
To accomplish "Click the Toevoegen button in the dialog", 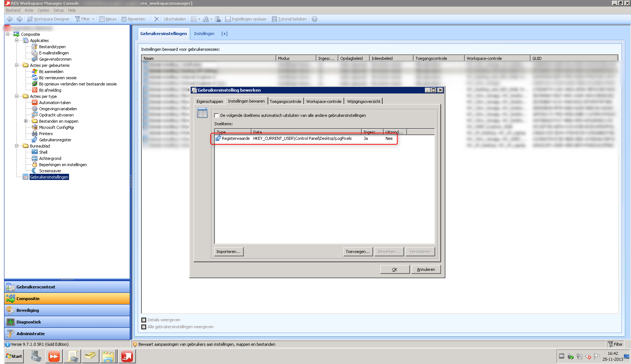I will tap(357, 251).
